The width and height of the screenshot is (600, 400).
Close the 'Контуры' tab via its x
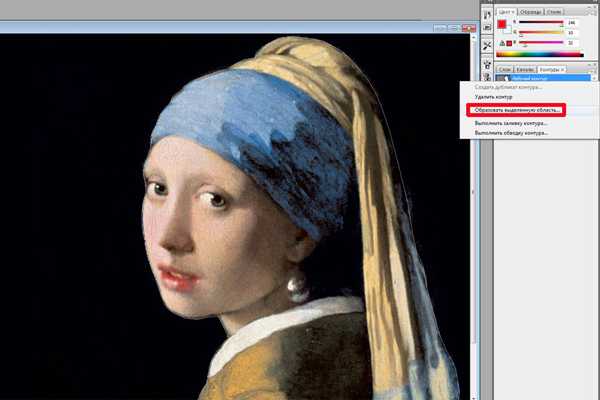(562, 70)
